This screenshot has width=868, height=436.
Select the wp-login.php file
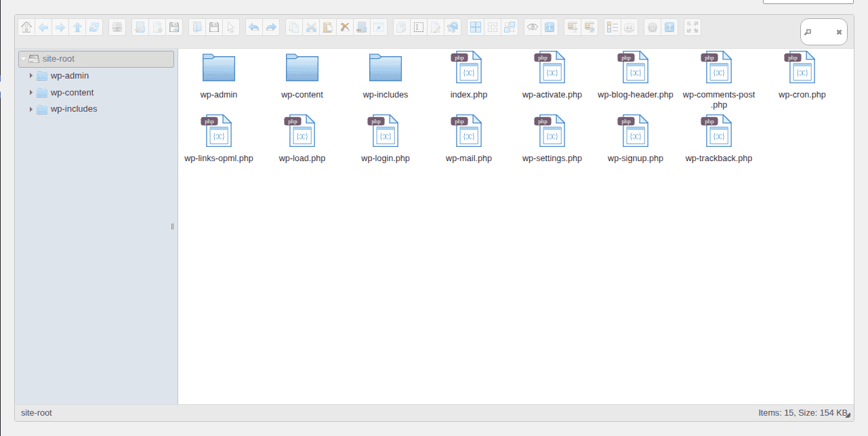(386, 139)
